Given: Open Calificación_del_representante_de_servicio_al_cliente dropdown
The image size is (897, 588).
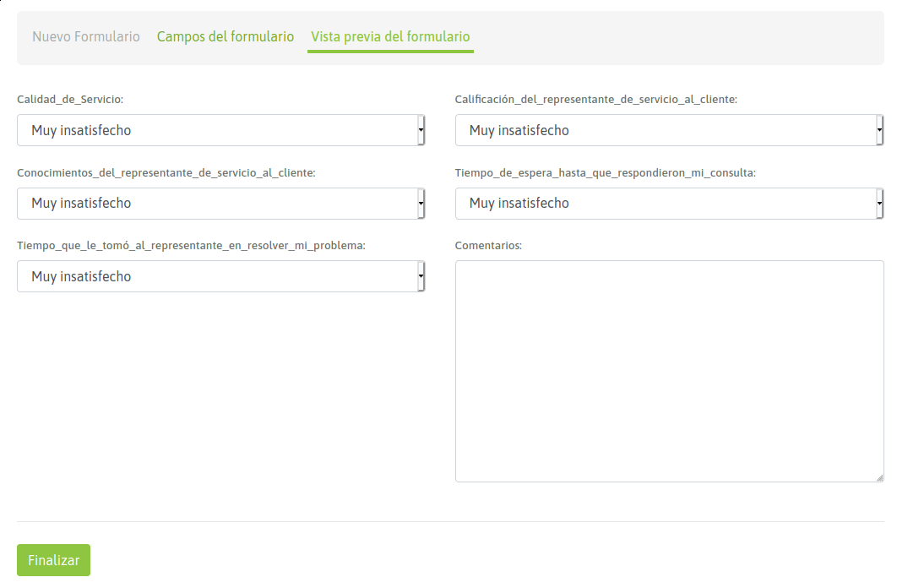Looking at the screenshot, I should [669, 130].
